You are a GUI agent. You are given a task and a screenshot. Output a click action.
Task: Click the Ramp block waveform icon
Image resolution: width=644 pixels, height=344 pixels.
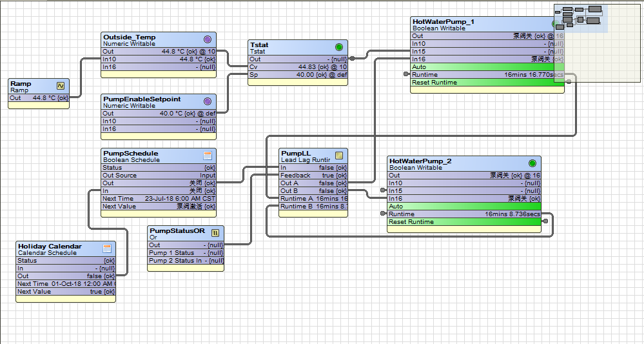[x=61, y=86]
